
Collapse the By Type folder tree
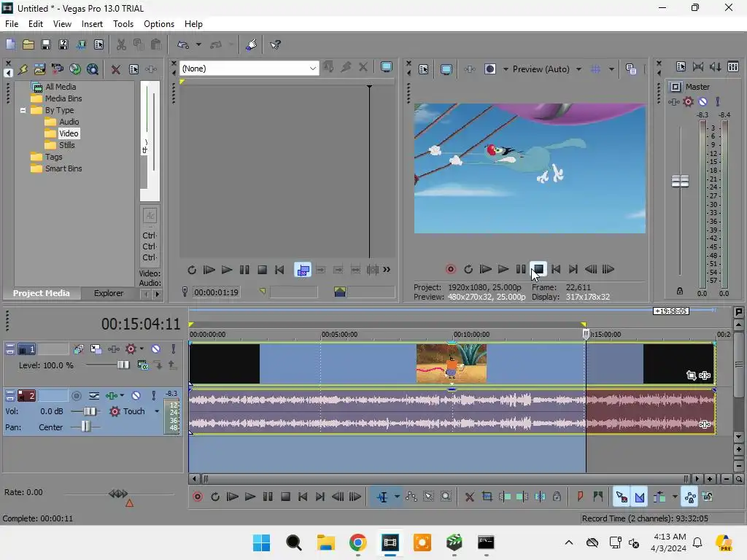(x=23, y=111)
